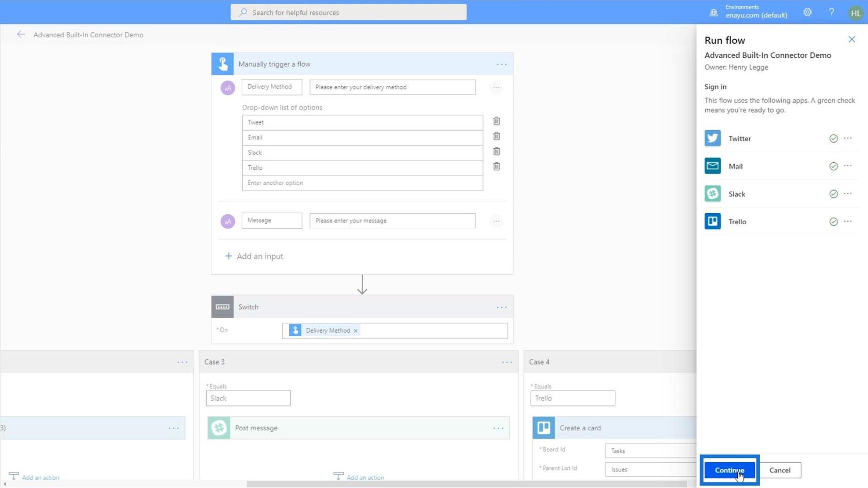Click the back arrow beside the flow title
Image resolution: width=868 pixels, height=488 pixels.
pyautogui.click(x=21, y=35)
